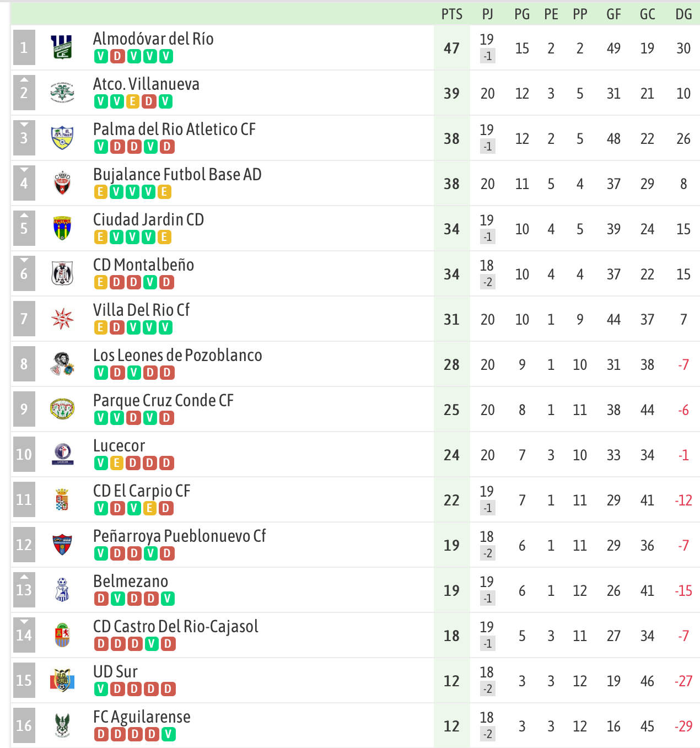The width and height of the screenshot is (700, 748).
Task: Click the FC Aguilarense team crest
Action: click(62, 725)
